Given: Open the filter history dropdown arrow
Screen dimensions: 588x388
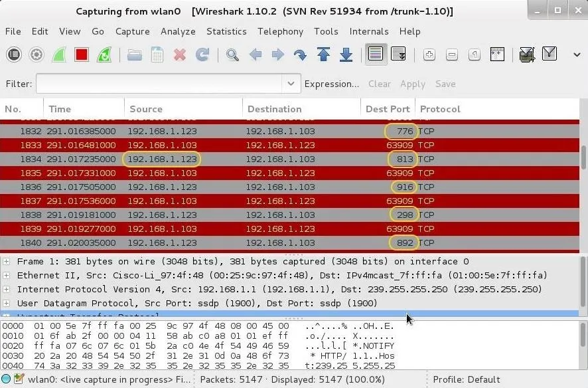Looking at the screenshot, I should pos(291,84).
